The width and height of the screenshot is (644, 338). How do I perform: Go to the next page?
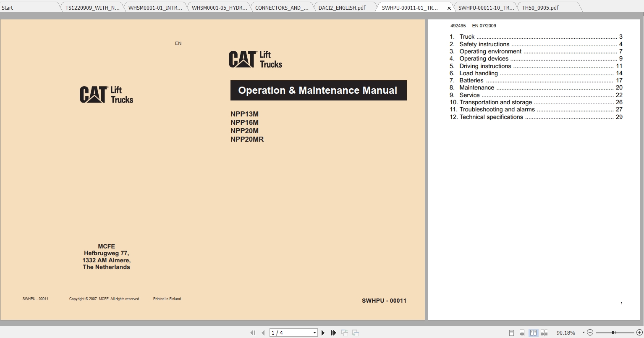tap(323, 333)
